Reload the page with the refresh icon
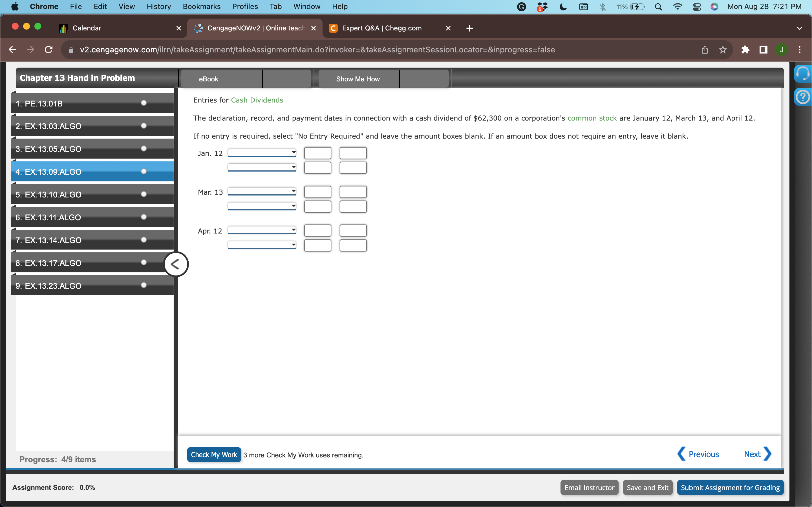 49,50
